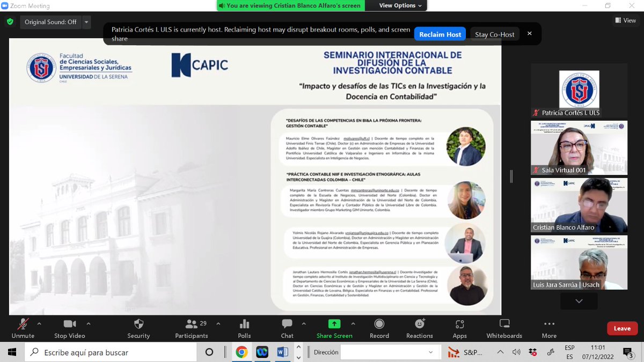Click the Dirección address field

pos(384,352)
